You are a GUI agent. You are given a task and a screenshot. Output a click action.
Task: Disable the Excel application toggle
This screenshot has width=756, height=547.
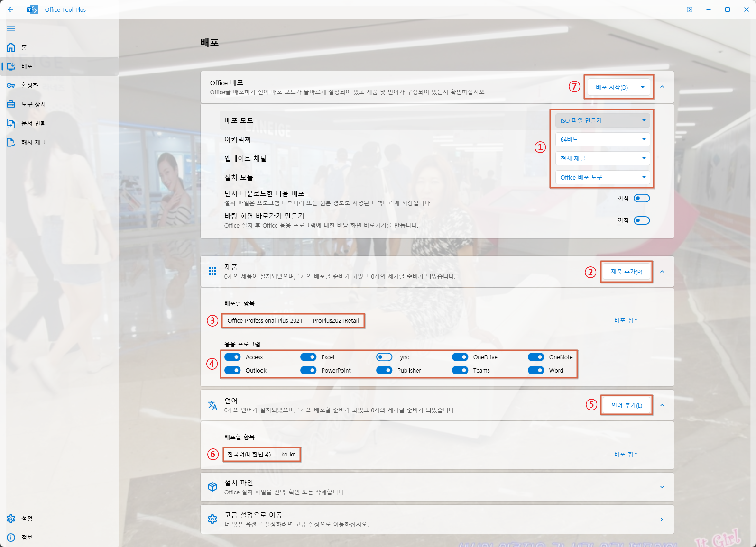308,357
